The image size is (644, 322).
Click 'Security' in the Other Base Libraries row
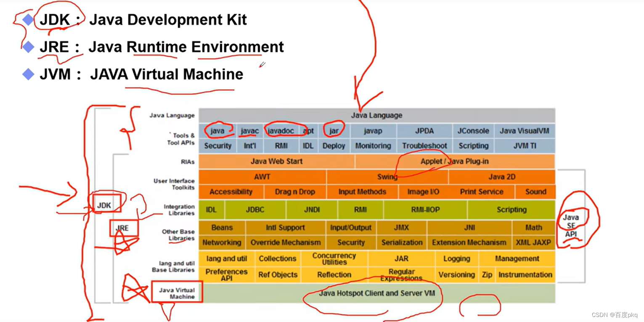pos(351,243)
